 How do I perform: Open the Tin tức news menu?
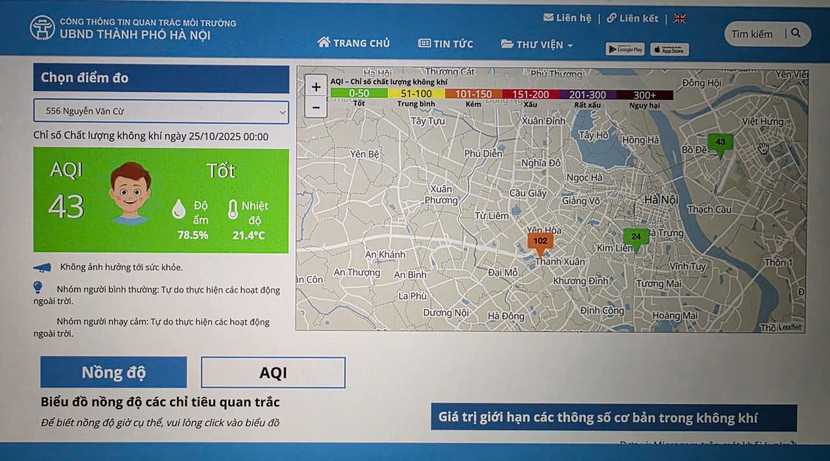point(445,44)
